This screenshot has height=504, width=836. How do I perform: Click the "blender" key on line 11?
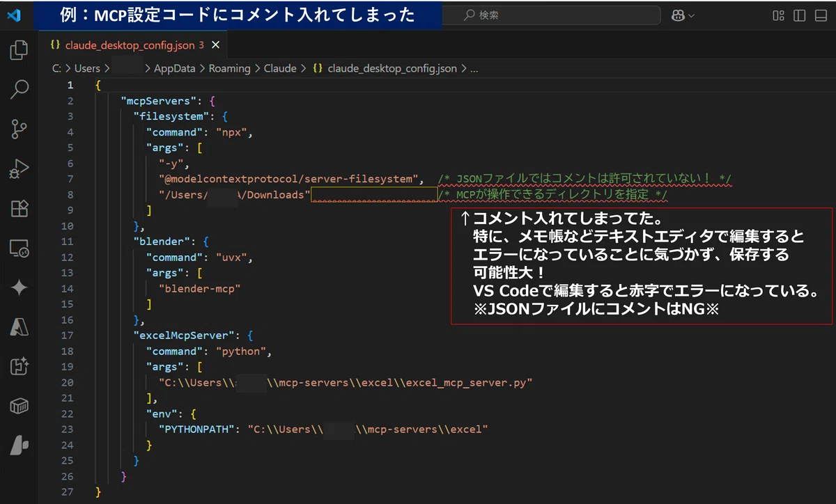(x=161, y=242)
